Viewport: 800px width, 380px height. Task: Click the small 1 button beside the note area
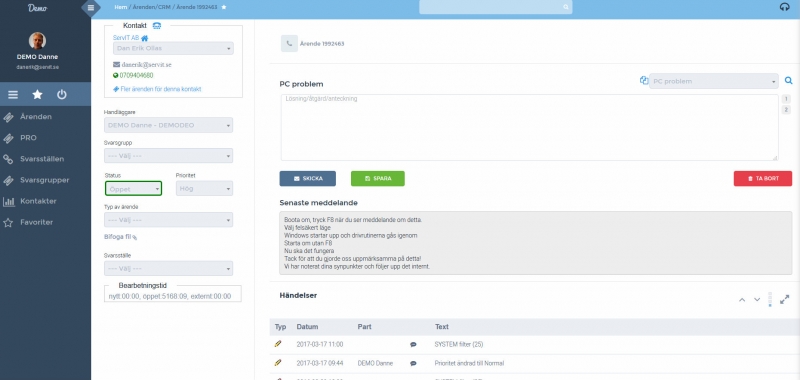pos(786,99)
